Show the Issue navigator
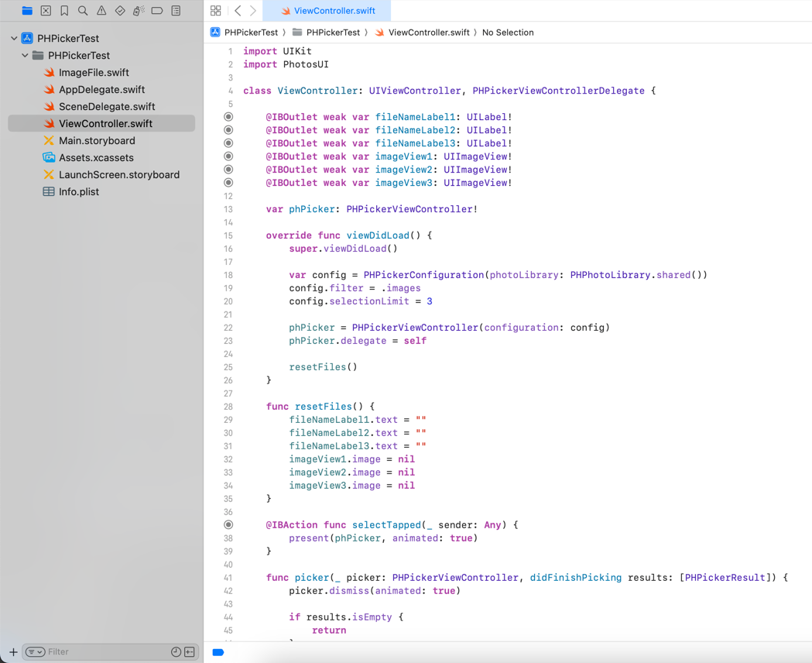The height and width of the screenshot is (663, 812). tap(101, 11)
